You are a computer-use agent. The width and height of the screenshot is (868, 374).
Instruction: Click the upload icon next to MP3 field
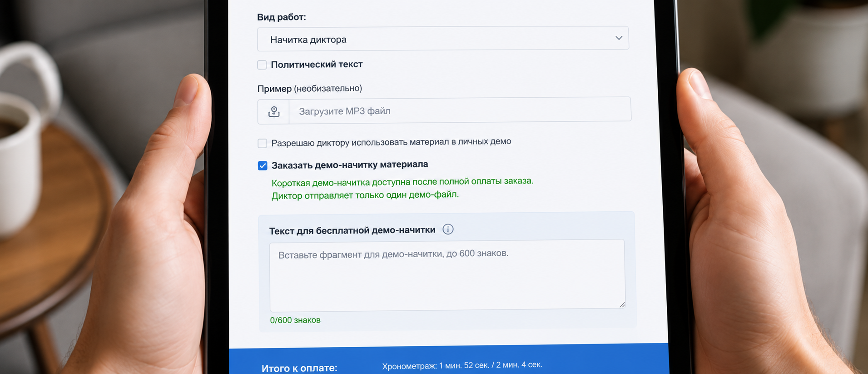[x=273, y=111]
